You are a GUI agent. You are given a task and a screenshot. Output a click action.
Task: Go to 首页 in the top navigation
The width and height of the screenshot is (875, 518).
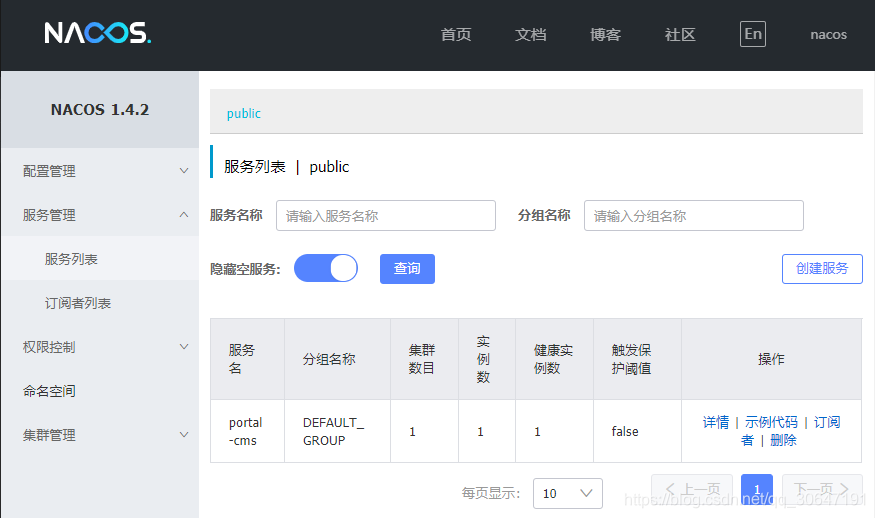455,35
